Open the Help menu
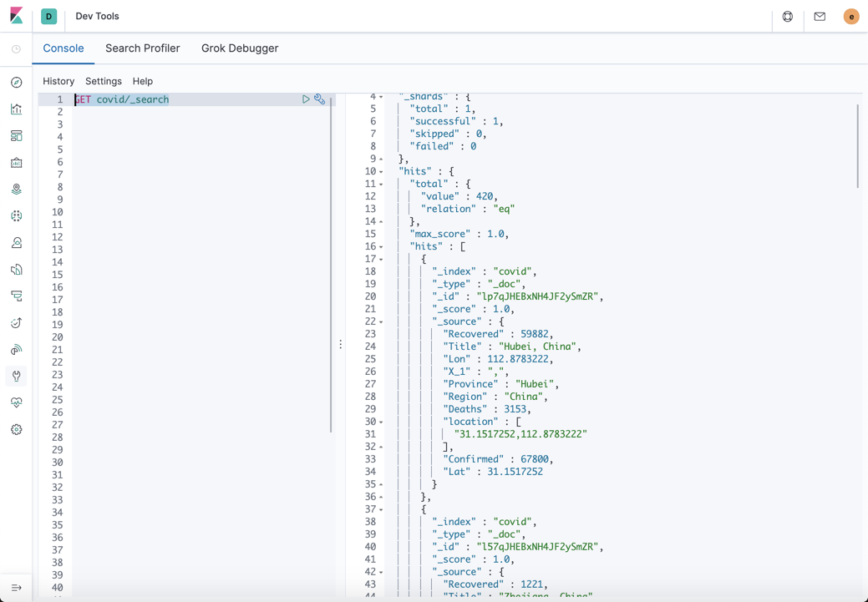The image size is (868, 602). pyautogui.click(x=142, y=81)
